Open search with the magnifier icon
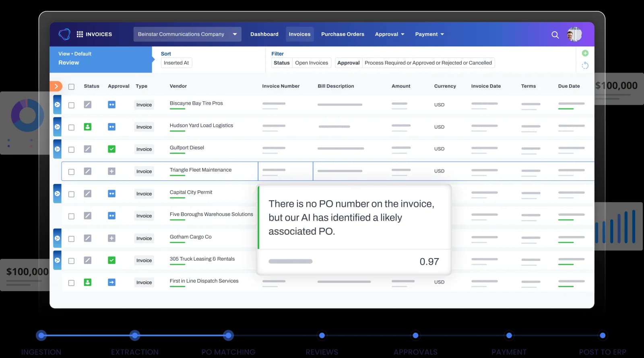Screen dimensions: 644x358 [555, 35]
